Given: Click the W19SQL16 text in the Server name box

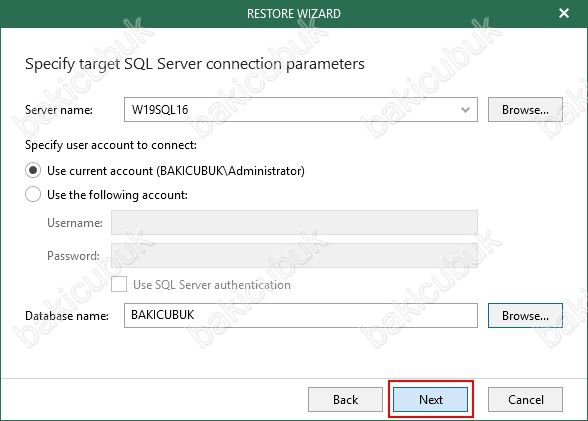Looking at the screenshot, I should tap(160, 110).
